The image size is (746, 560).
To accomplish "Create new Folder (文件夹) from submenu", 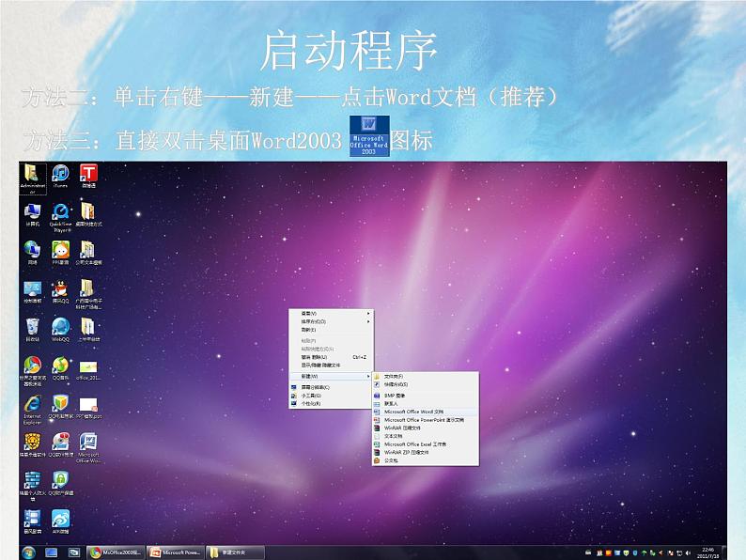I will tap(426, 377).
